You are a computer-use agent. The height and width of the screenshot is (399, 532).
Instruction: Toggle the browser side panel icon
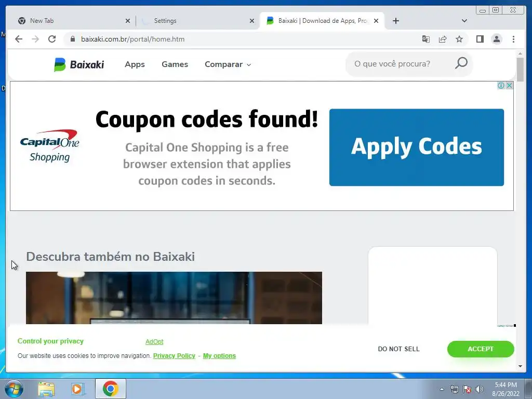(480, 39)
